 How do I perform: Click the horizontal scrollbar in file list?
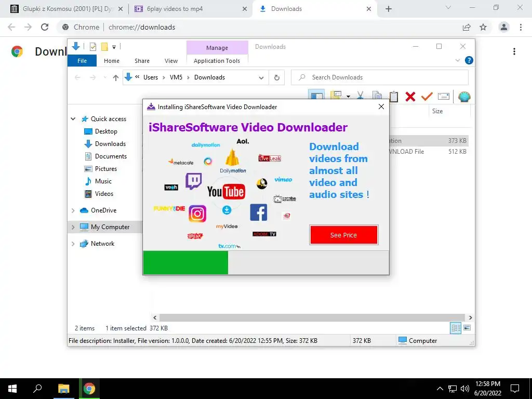pos(312,317)
